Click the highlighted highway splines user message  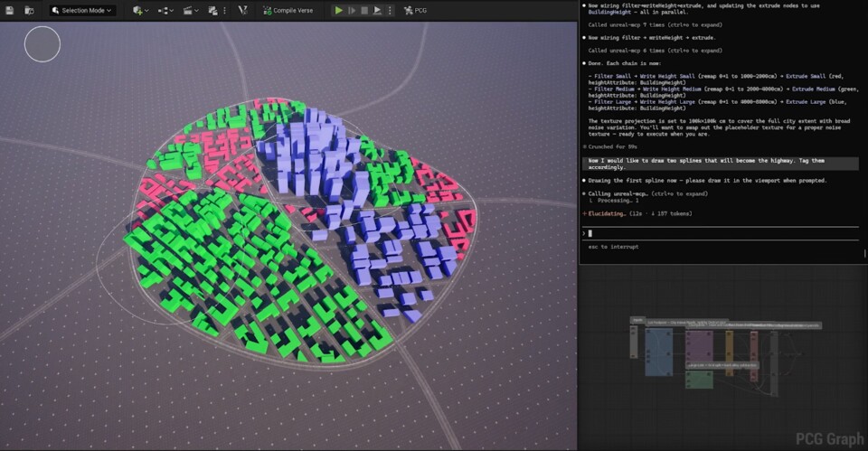pyautogui.click(x=720, y=164)
